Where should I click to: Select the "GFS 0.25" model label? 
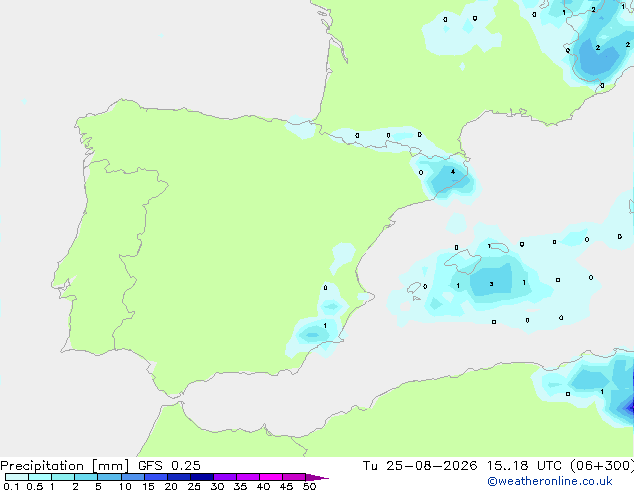coord(169,466)
